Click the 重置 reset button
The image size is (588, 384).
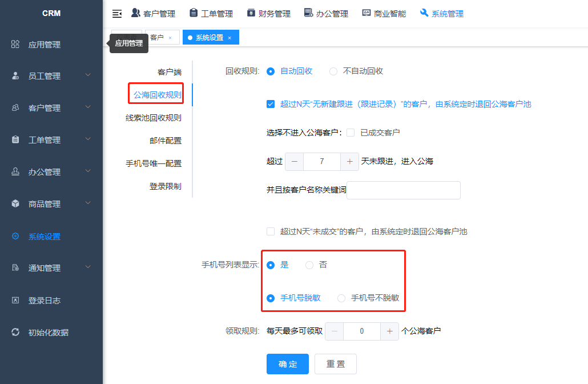335,364
